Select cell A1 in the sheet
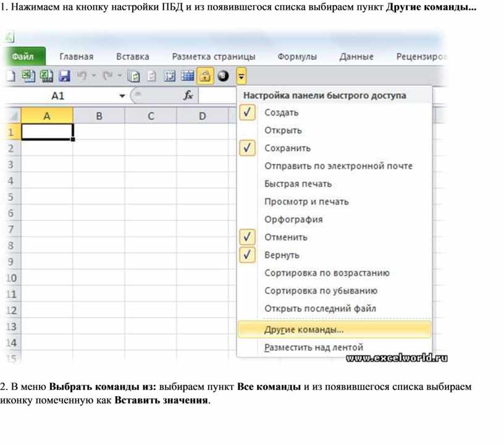The width and height of the screenshot is (504, 445). 47,132
